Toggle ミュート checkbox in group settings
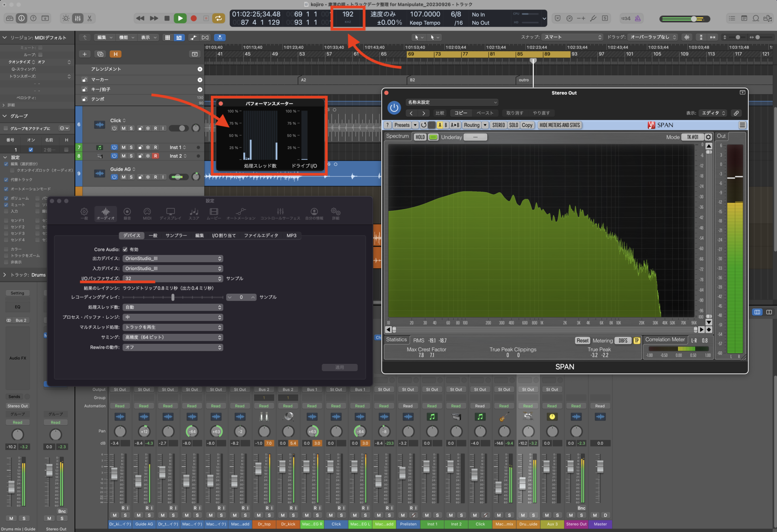The width and height of the screenshot is (777, 532). pyautogui.click(x=6, y=205)
